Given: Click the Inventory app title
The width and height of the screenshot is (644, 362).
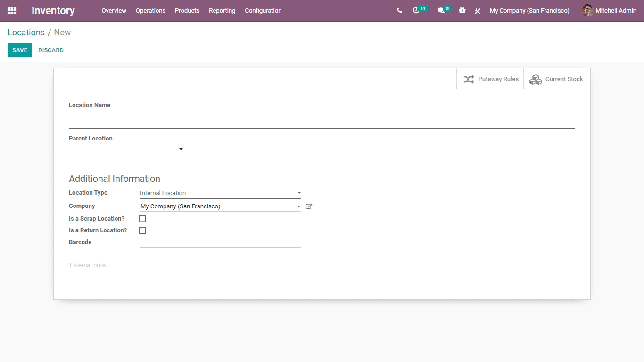Looking at the screenshot, I should (53, 10).
